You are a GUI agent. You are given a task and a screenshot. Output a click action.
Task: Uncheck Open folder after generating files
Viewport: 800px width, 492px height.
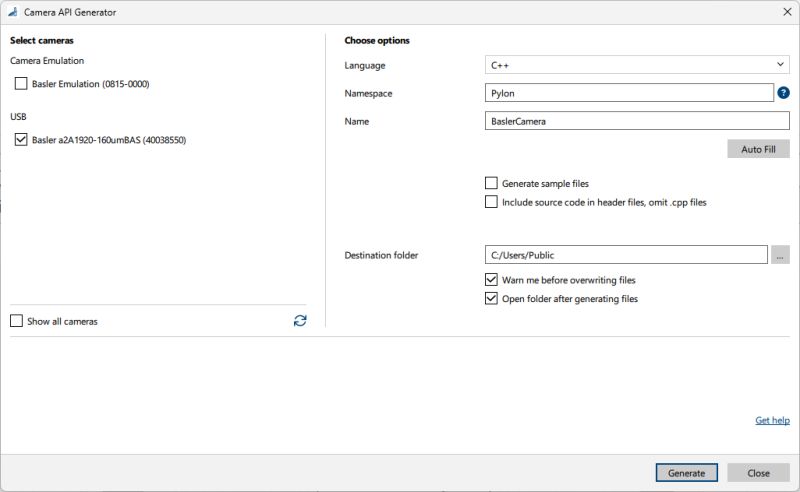[x=491, y=298]
